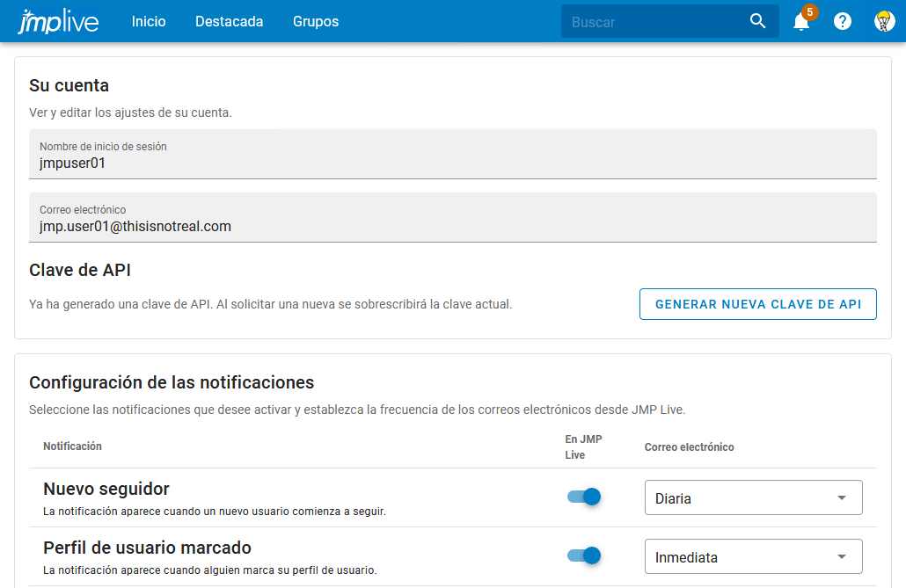Open the user profile avatar menu
Image resolution: width=906 pixels, height=588 pixels.
[x=884, y=21]
